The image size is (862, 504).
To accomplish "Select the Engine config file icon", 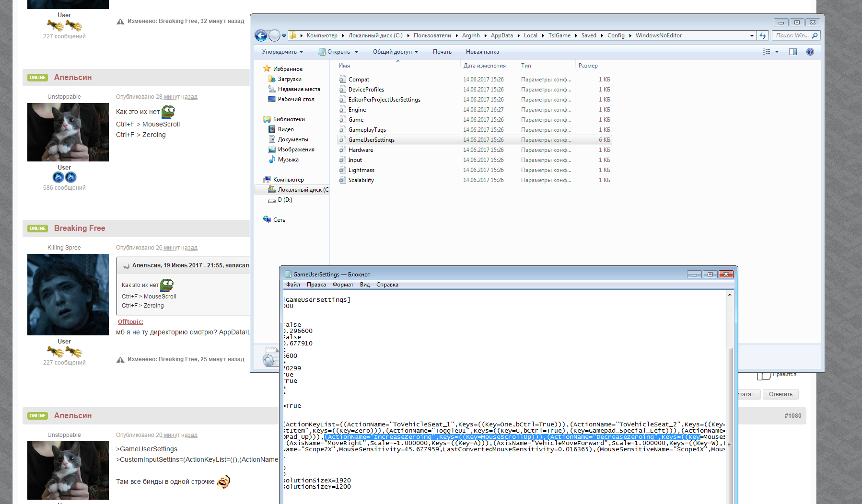I will click(342, 110).
